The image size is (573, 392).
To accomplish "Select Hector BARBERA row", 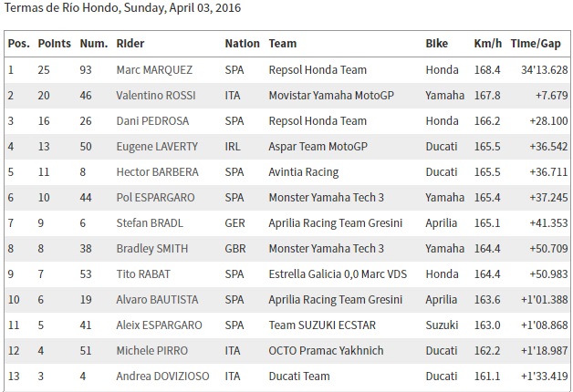I will click(150, 171).
